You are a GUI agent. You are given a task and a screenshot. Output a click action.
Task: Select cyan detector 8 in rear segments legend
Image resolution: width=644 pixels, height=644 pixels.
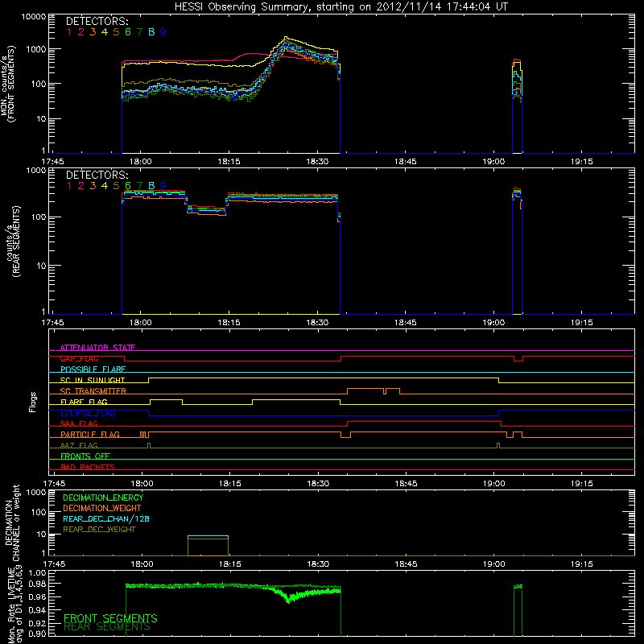[x=151, y=186]
